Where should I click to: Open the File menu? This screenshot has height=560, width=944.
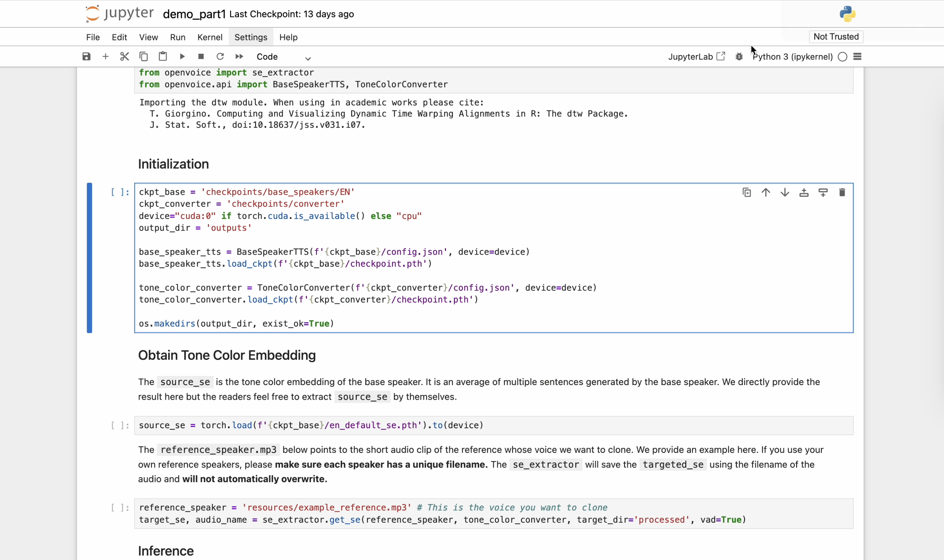click(93, 37)
